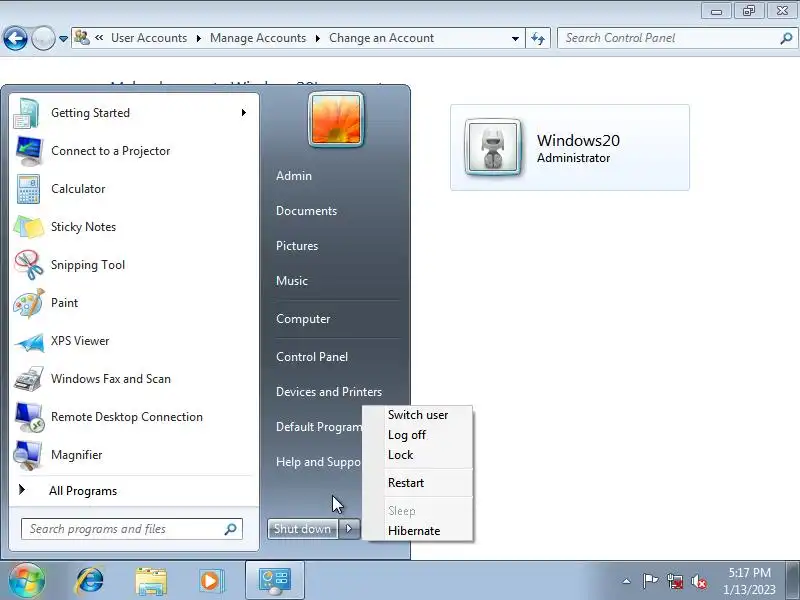The image size is (800, 600).
Task: Open recent pages dropdown arrow
Action: 63,39
